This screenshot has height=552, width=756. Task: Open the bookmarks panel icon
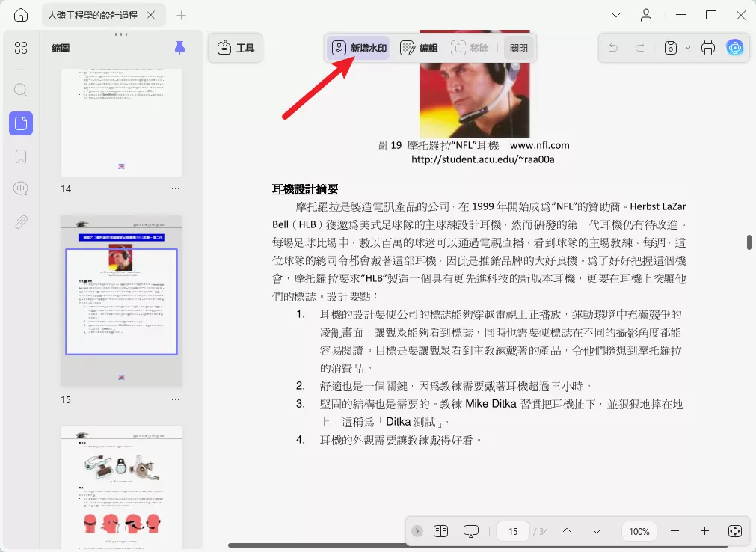click(x=21, y=156)
